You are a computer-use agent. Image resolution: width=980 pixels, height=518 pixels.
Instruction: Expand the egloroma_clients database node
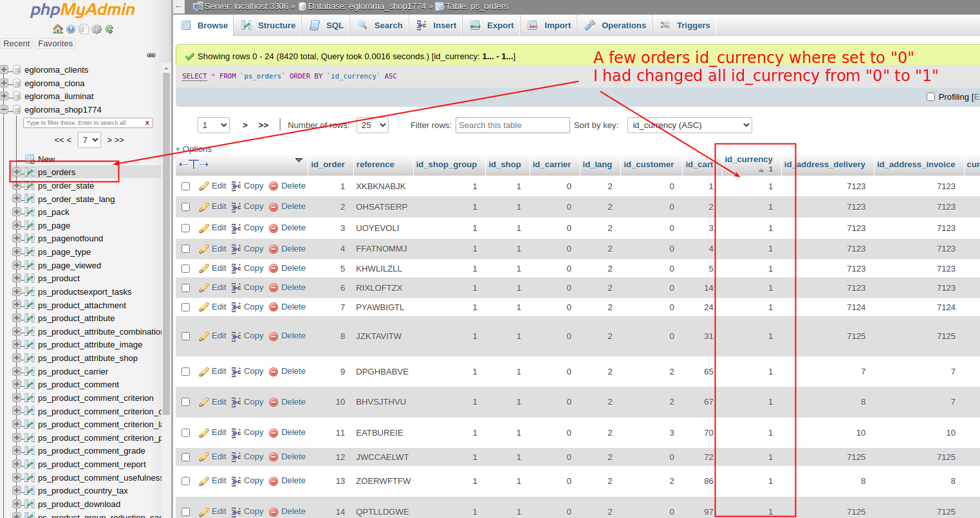click(x=5, y=70)
